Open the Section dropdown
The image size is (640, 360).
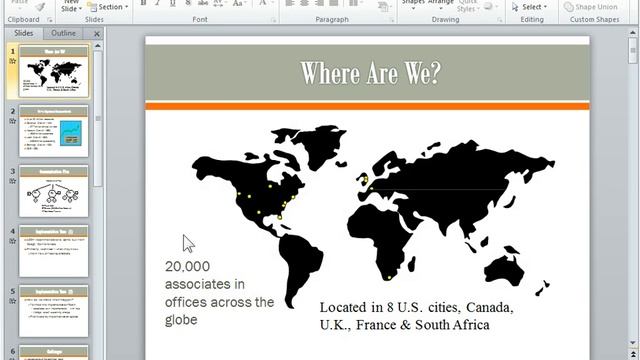click(x=109, y=7)
